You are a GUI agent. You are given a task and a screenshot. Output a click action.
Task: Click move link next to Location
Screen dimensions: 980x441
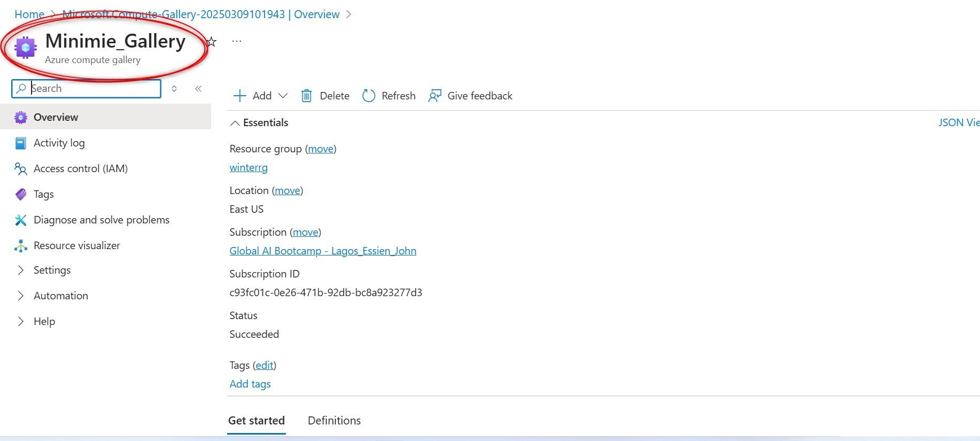point(287,190)
